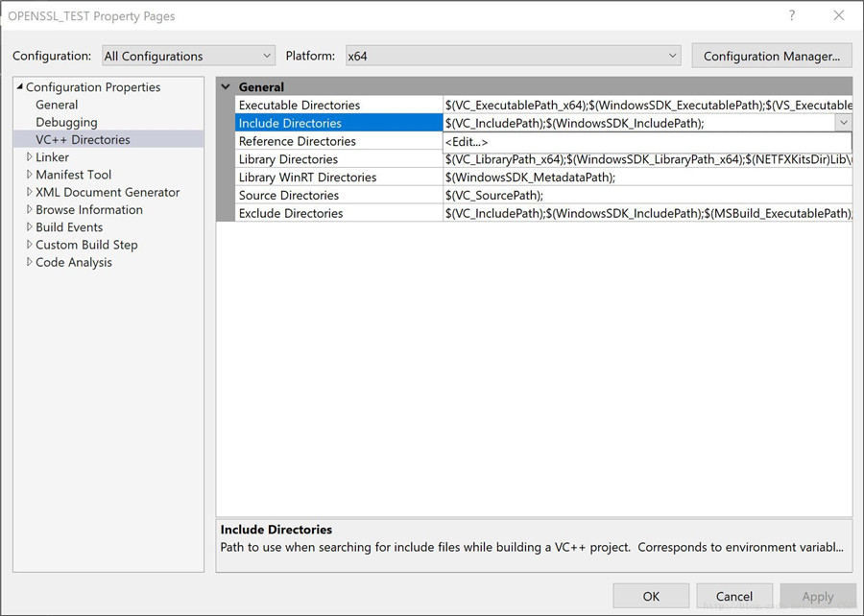Open Configuration Manager
This screenshot has width=864, height=616.
772,56
